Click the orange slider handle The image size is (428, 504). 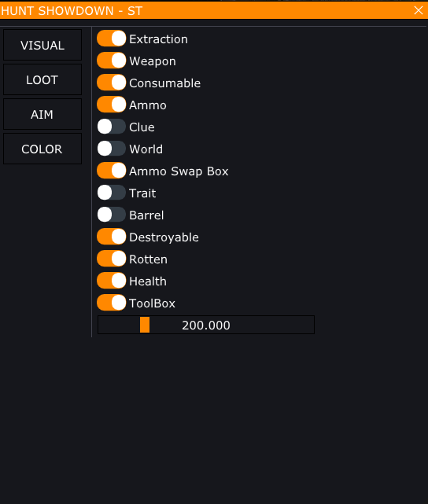(145, 325)
